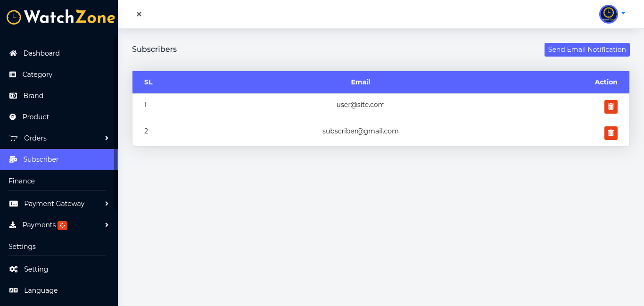Open the Subscriber menu item
The image size is (644, 306).
(41, 159)
